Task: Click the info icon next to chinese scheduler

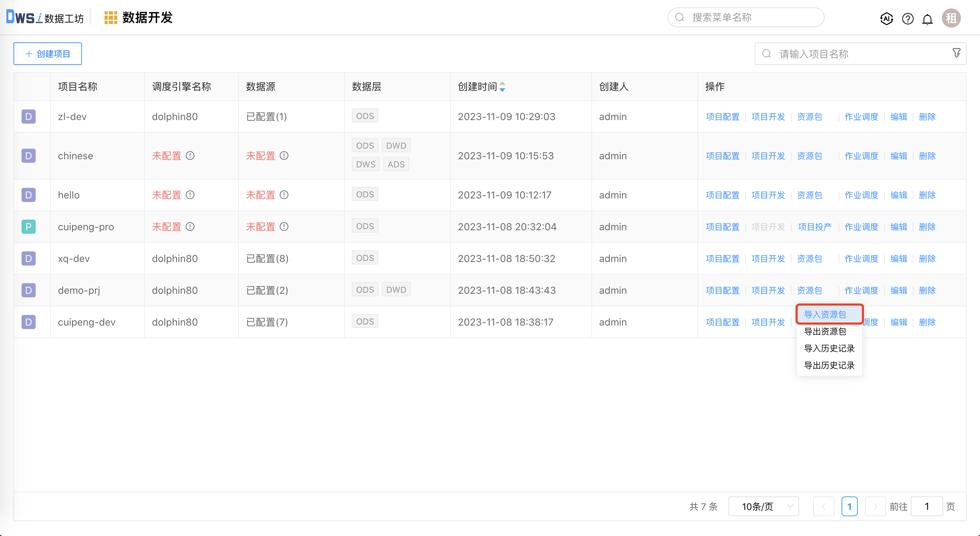Action: tap(190, 156)
